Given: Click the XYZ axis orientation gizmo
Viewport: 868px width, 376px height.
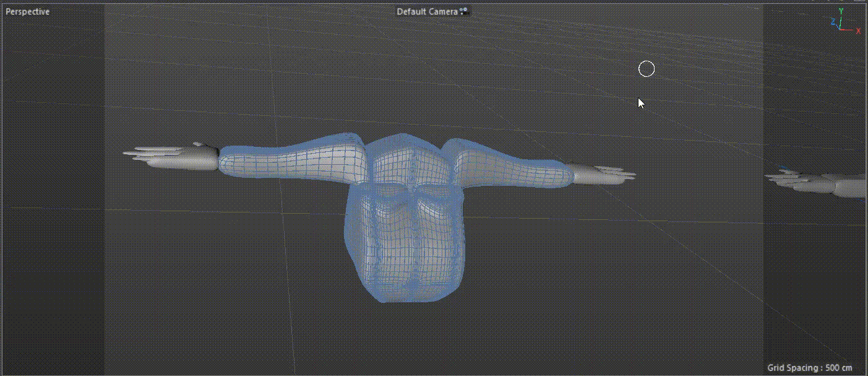Looking at the screenshot, I should (x=845, y=22).
